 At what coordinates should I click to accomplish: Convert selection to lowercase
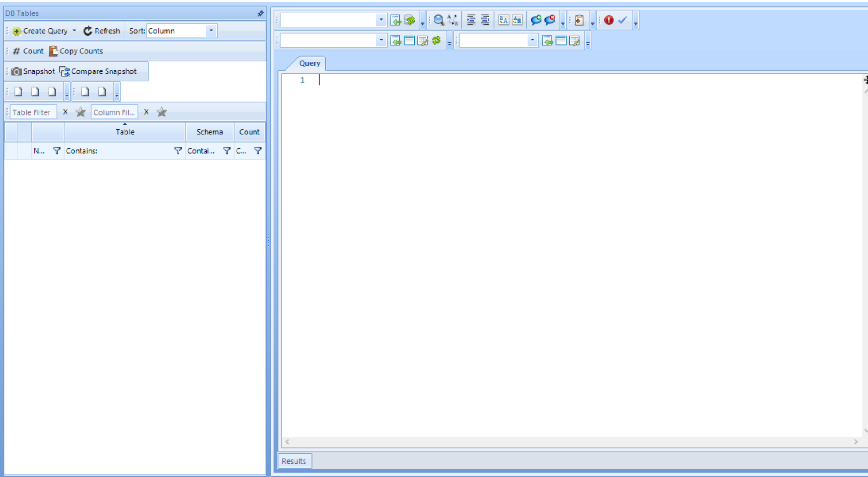coord(517,20)
